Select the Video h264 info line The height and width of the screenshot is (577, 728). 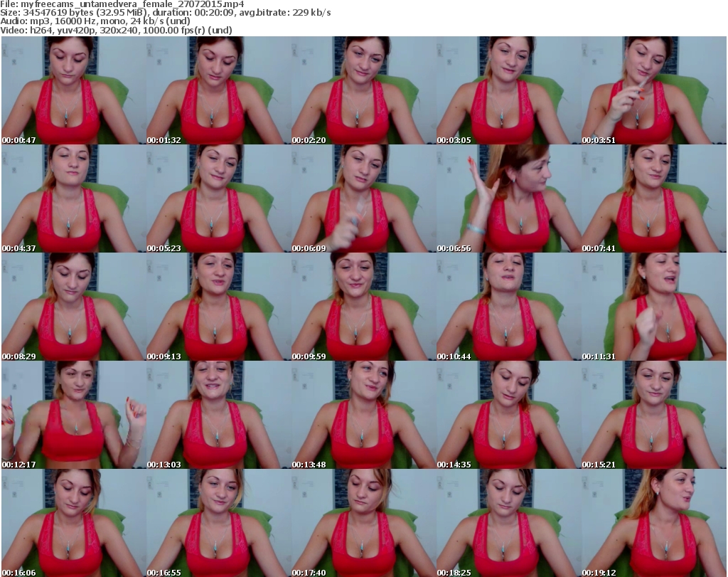coord(116,30)
